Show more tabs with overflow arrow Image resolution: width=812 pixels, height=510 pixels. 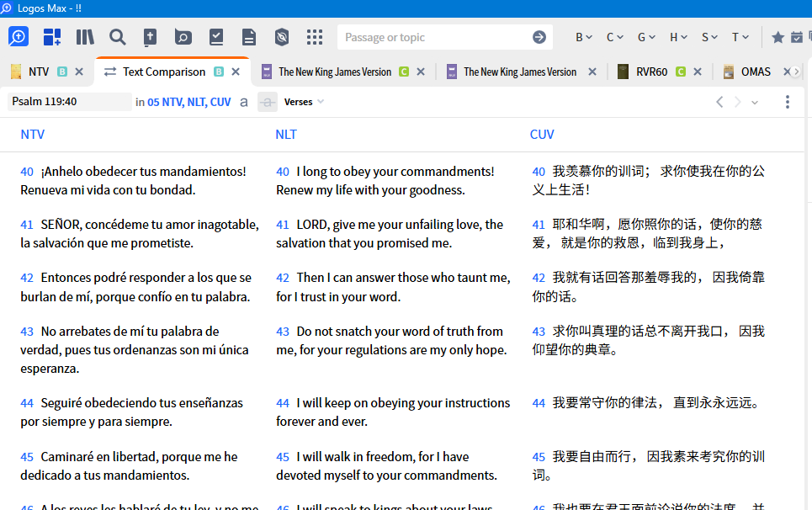[x=797, y=72]
